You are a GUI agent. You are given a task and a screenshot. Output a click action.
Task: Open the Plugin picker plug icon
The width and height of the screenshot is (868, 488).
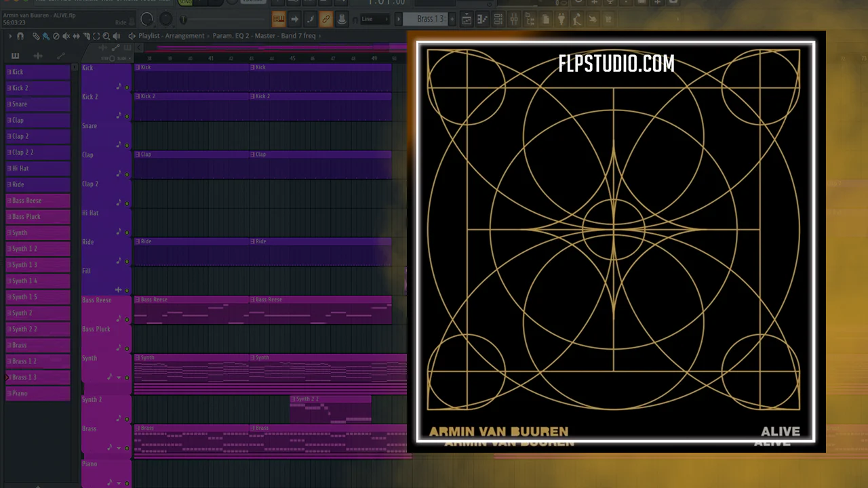point(561,19)
